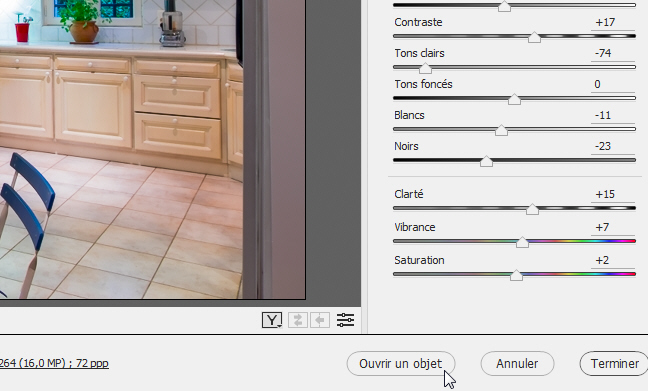Screen dimensions: 648x391
Task: Click the topmost partially visible slider handle
Action: tap(504, 6)
